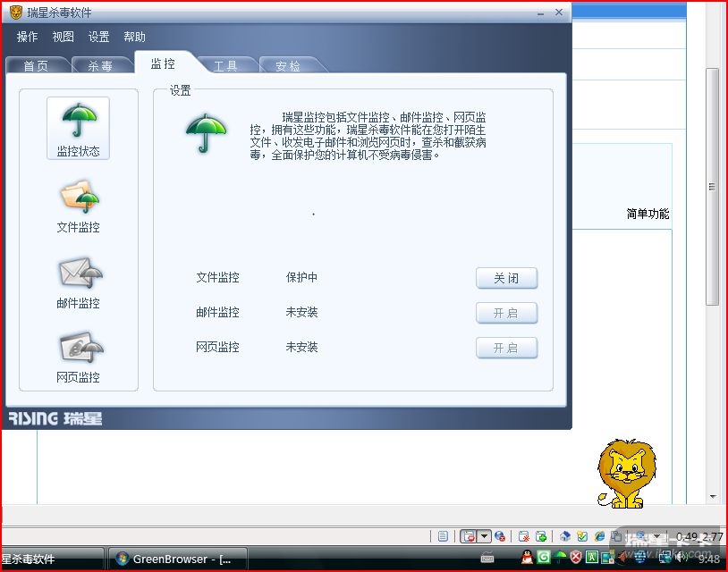Select the 监控 tab
The width and height of the screenshot is (728, 572).
163,63
